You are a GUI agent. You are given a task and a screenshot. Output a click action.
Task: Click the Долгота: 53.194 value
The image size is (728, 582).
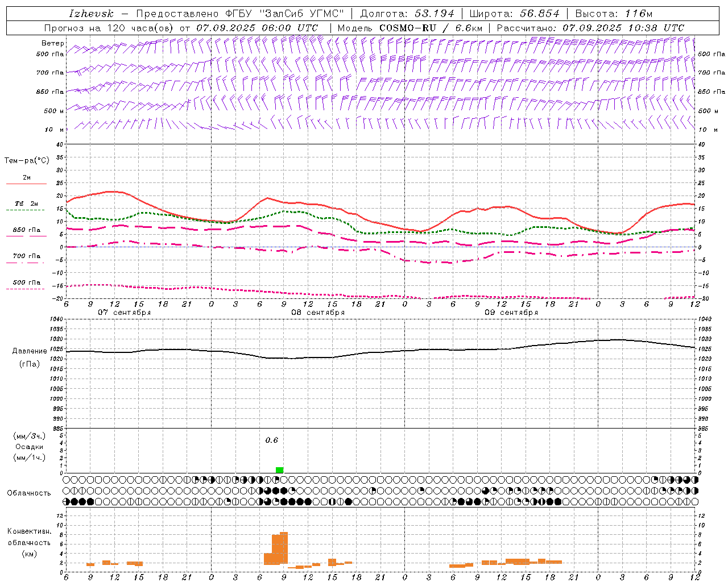coord(407,14)
